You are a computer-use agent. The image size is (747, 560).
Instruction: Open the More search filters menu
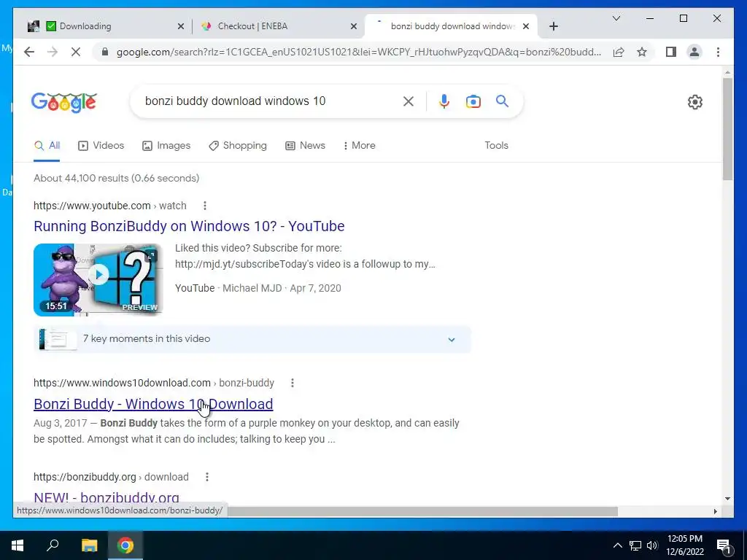(x=359, y=145)
